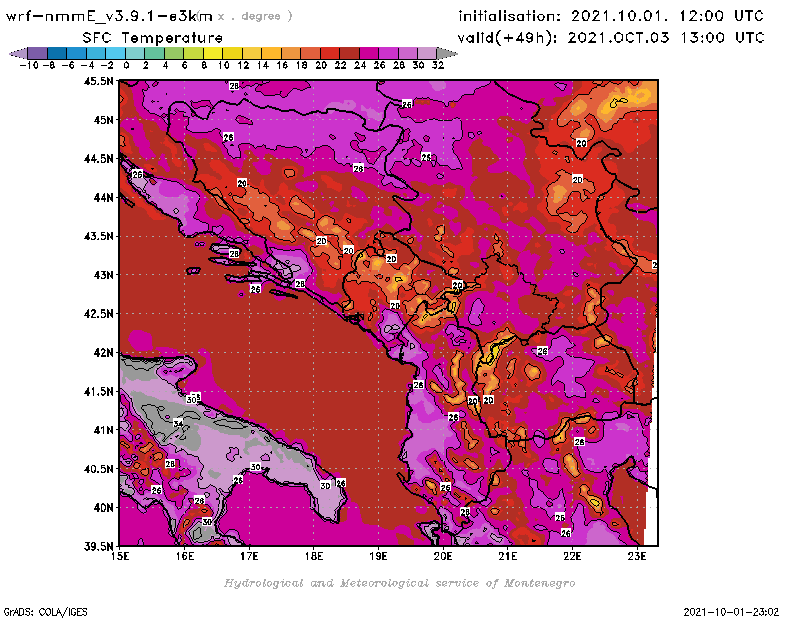Image resolution: width=800 pixels, height=618 pixels.
Task: Select the 'valid(+49h): 2021.OCT.03 13:00 UTC' text
Action: tap(611, 37)
